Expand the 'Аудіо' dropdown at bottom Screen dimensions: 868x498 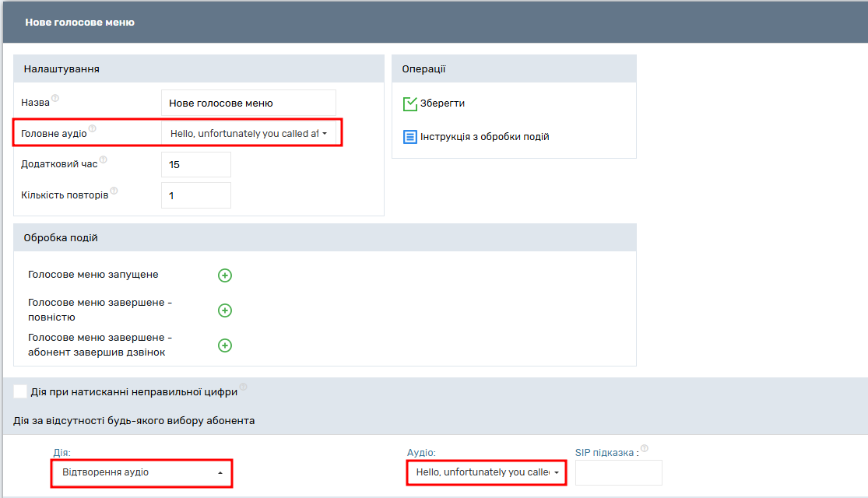point(487,473)
